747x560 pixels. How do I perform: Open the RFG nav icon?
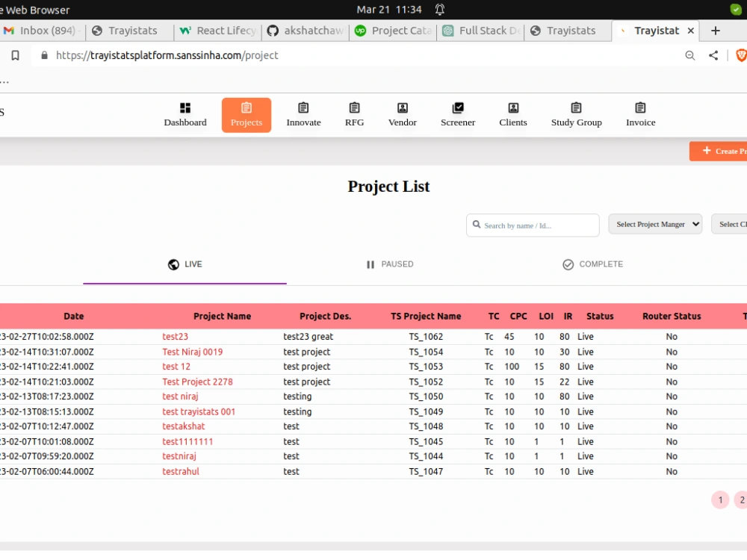[354, 108]
